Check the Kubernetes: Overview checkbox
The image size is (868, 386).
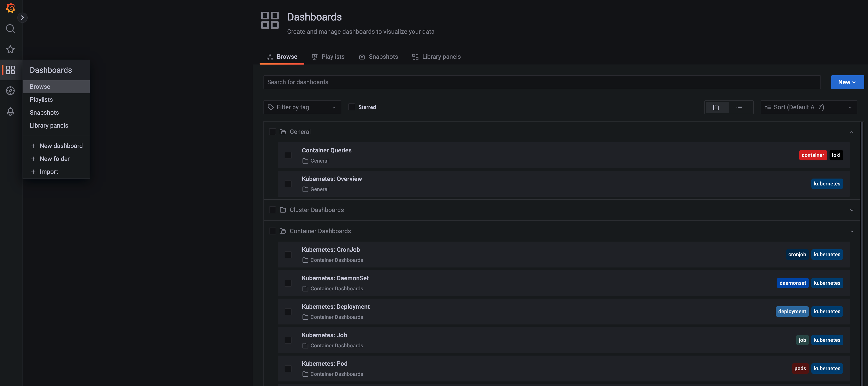point(288,184)
